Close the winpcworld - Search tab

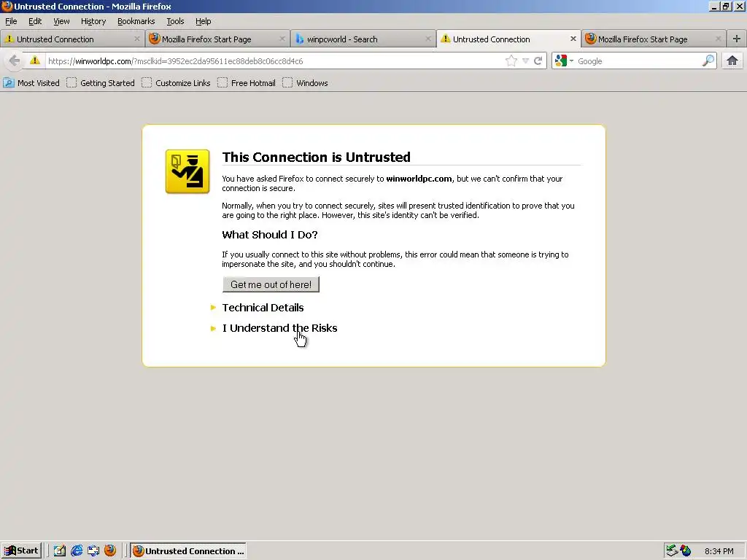pyautogui.click(x=427, y=39)
